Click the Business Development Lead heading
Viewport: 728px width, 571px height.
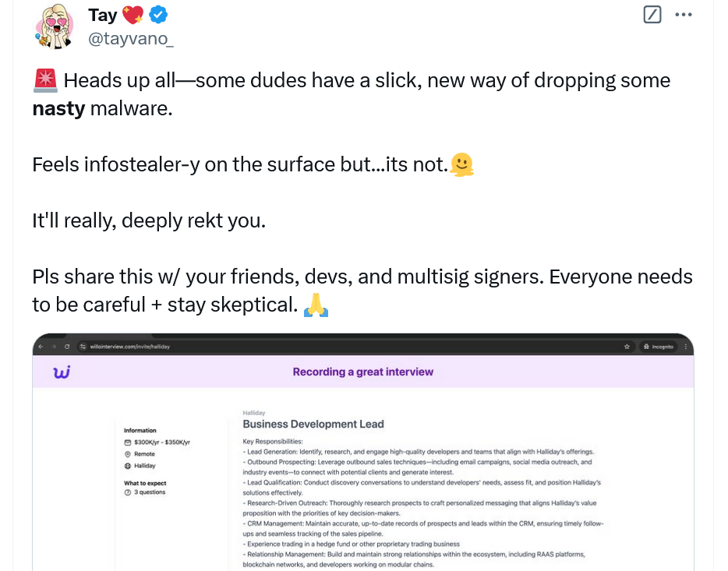[x=313, y=425]
